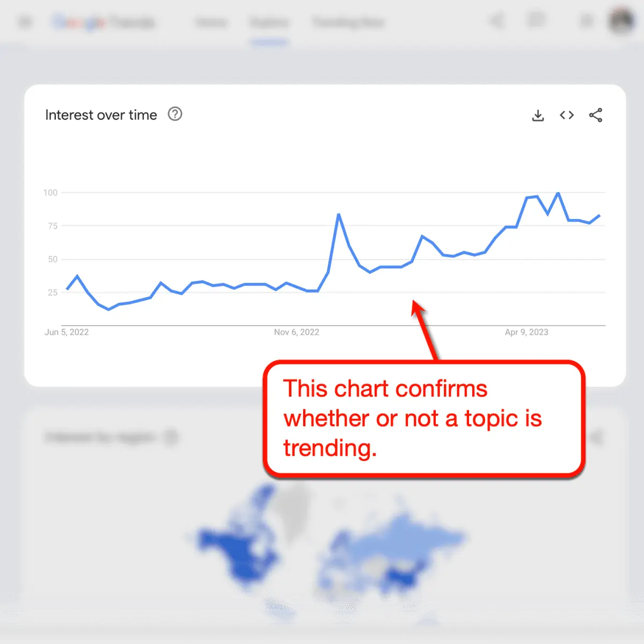The image size is (644, 644).
Task: Share the Interest over time chart
Action: (596, 115)
